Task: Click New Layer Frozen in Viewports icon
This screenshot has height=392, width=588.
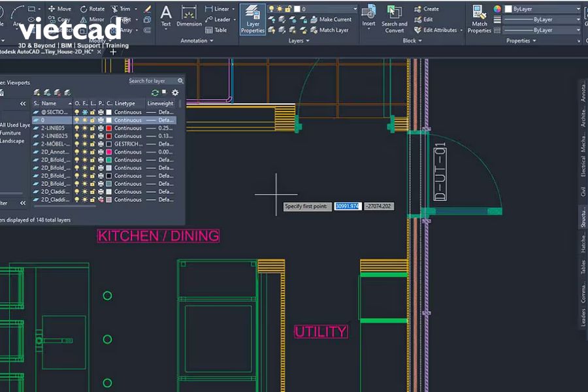Action: point(47,92)
